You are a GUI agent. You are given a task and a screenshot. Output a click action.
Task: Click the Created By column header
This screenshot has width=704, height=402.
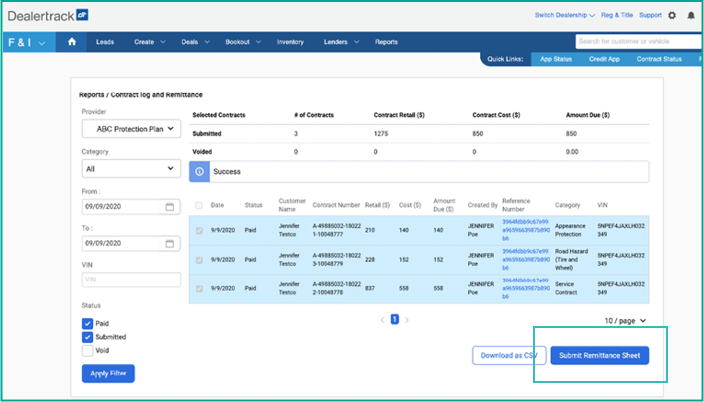click(x=483, y=205)
